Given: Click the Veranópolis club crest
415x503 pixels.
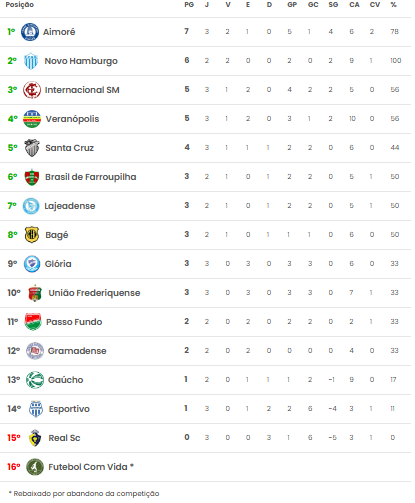Looking at the screenshot, I should [32, 119].
